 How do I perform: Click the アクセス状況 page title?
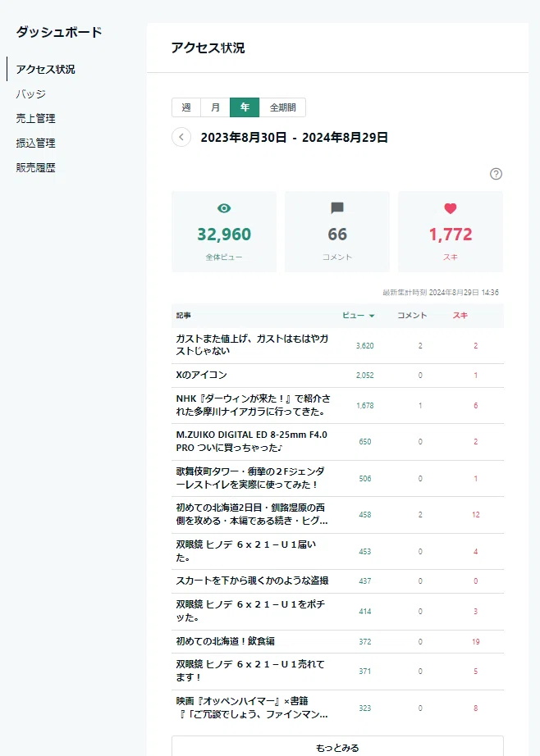208,48
